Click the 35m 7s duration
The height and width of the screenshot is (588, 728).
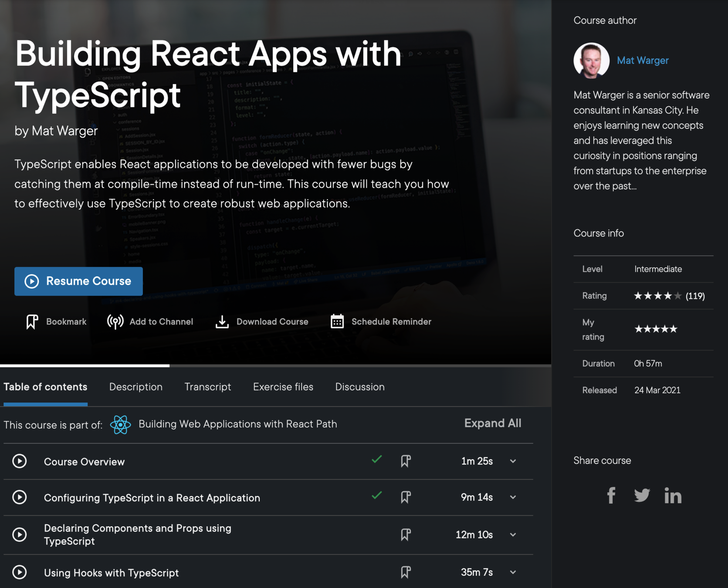coord(477,572)
